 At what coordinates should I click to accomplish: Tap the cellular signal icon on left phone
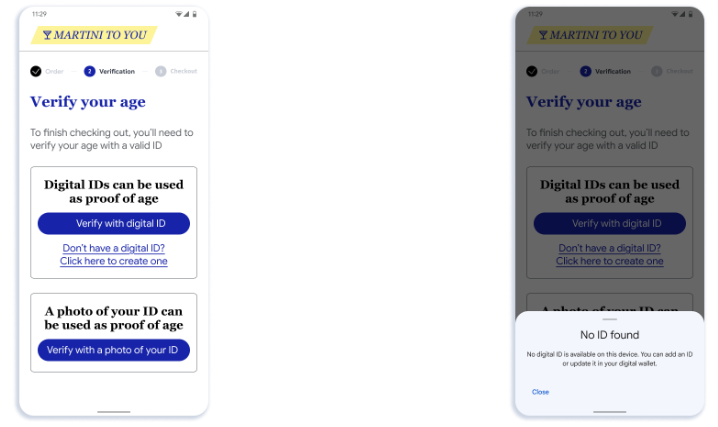tap(186, 14)
